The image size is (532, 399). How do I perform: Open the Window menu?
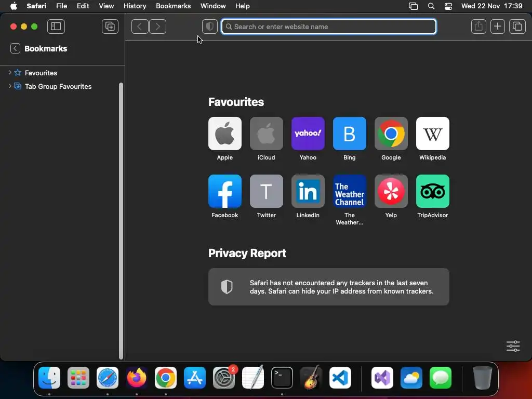coord(213,6)
